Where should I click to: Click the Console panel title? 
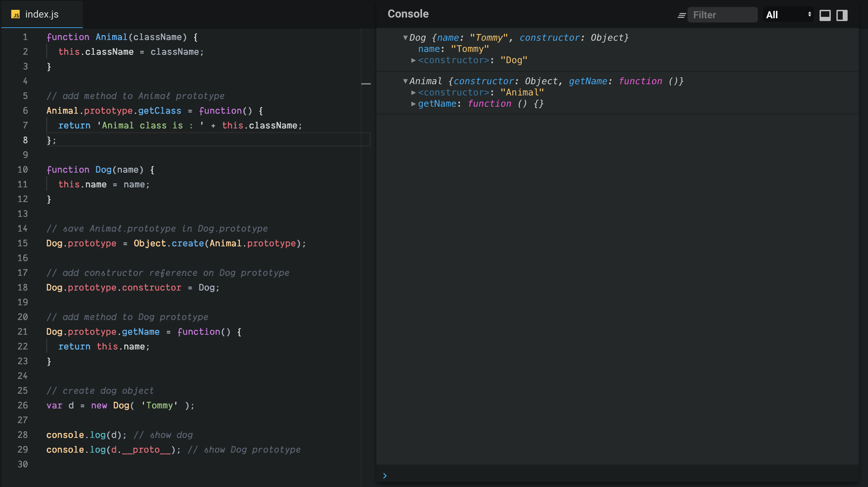(408, 14)
